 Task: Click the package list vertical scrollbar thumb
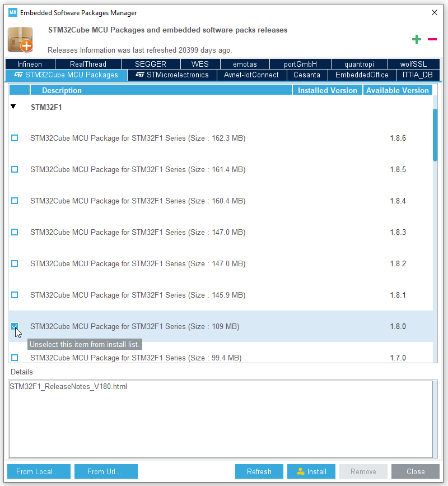[x=435, y=135]
